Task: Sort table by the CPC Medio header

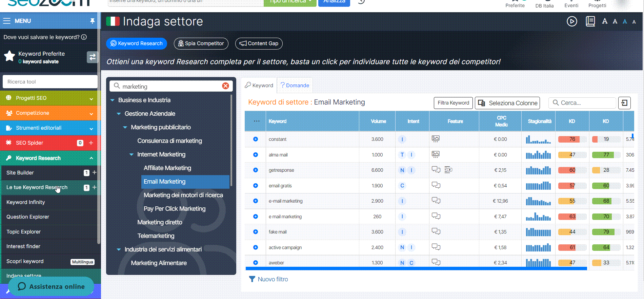Action: coord(500,121)
